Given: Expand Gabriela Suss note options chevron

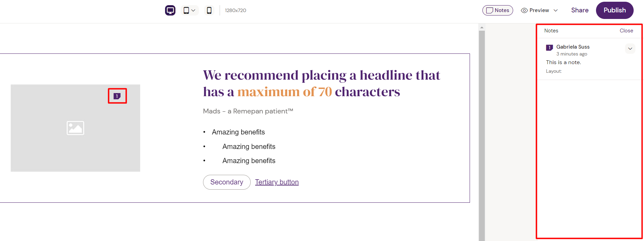Looking at the screenshot, I should [630, 49].
